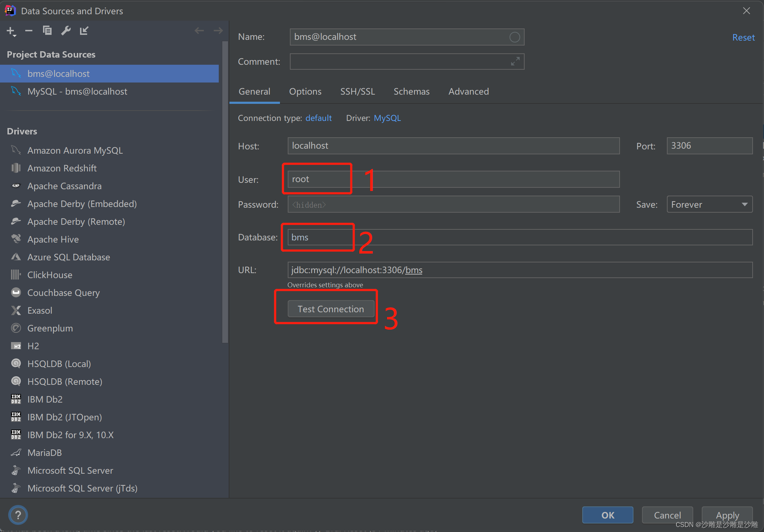This screenshot has width=764, height=532.
Task: Select the Schemas tab
Action: [410, 92]
